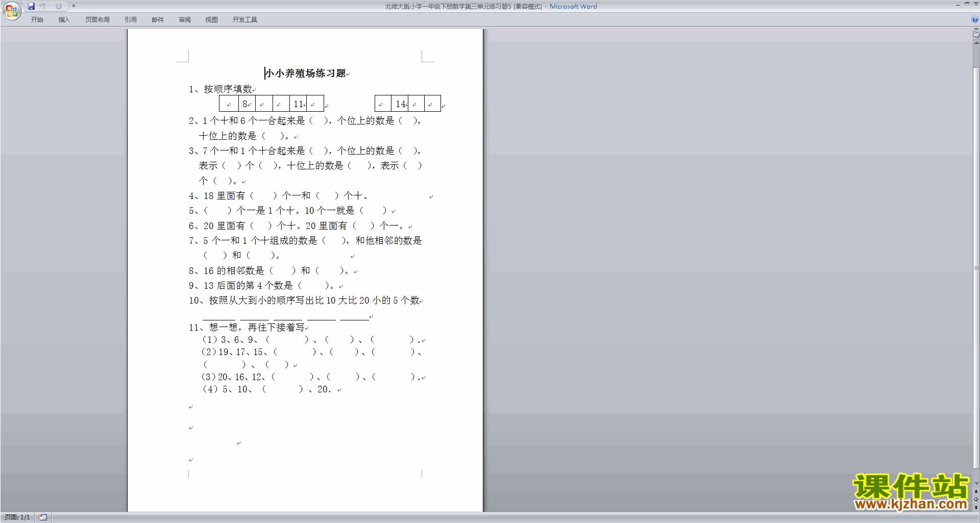Viewport: 980px width, 523px height.
Task: Click the vertical scrollbar up arrow
Action: click(976, 43)
